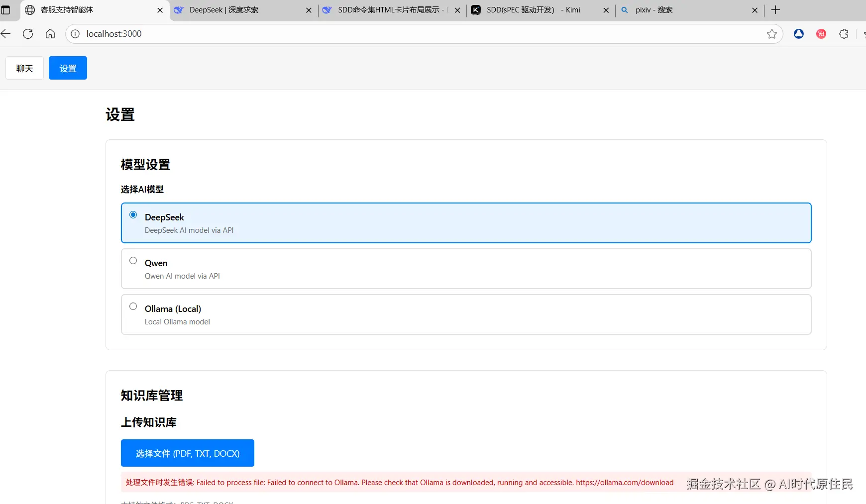Open the blue circular extension icon
The height and width of the screenshot is (504, 866).
tap(799, 34)
